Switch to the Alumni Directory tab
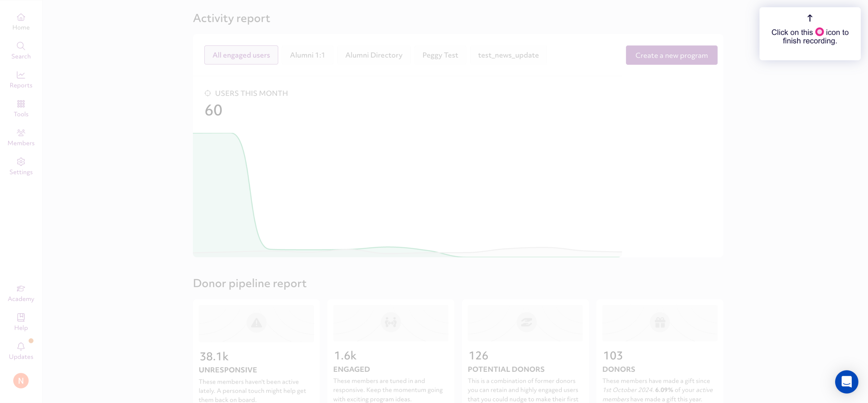The width and height of the screenshot is (868, 403). 374,55
